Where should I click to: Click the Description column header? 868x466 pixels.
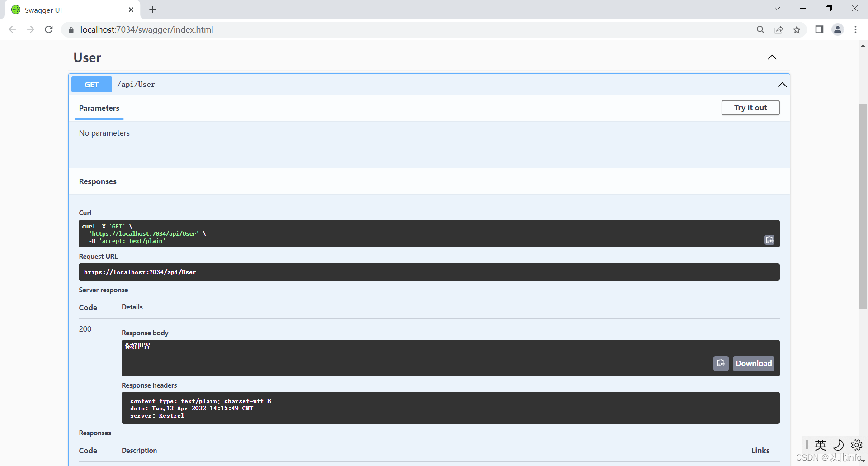[139, 451]
